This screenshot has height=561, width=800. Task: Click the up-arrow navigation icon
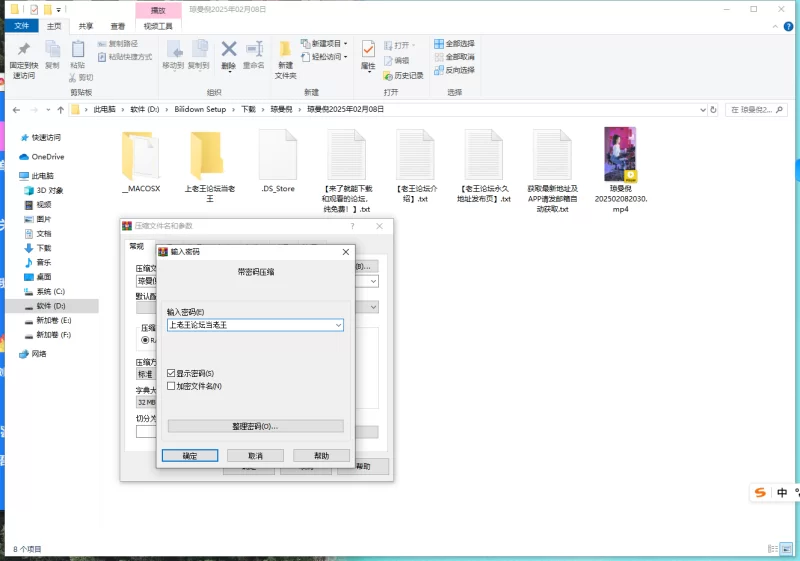[x=61, y=109]
